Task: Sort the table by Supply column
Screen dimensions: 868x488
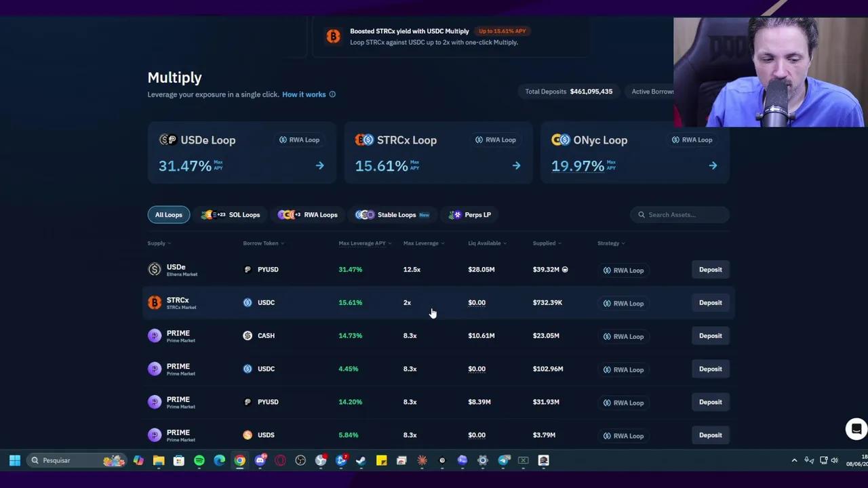Action: [159, 243]
